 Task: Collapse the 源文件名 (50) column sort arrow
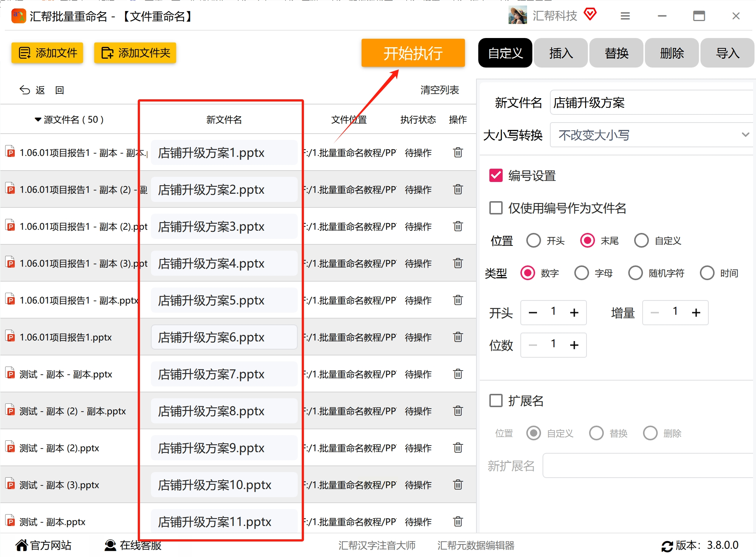click(x=38, y=120)
